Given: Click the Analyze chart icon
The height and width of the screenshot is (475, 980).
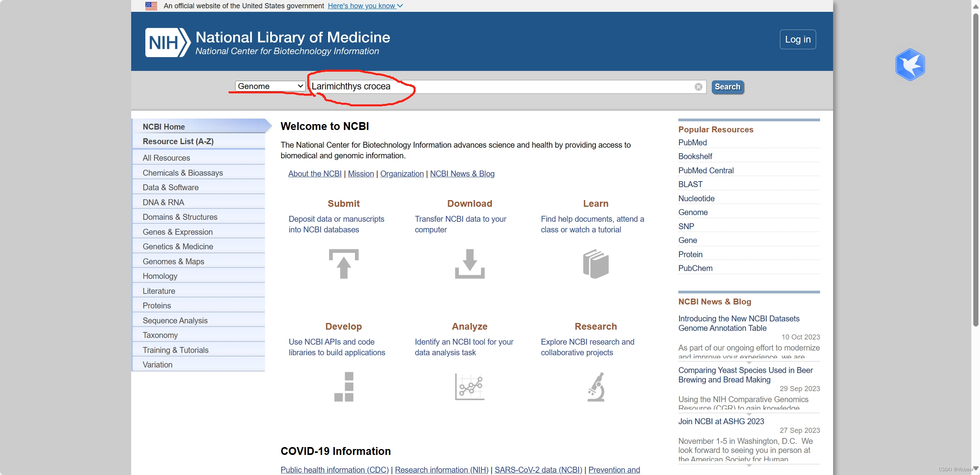Looking at the screenshot, I should click(x=470, y=386).
